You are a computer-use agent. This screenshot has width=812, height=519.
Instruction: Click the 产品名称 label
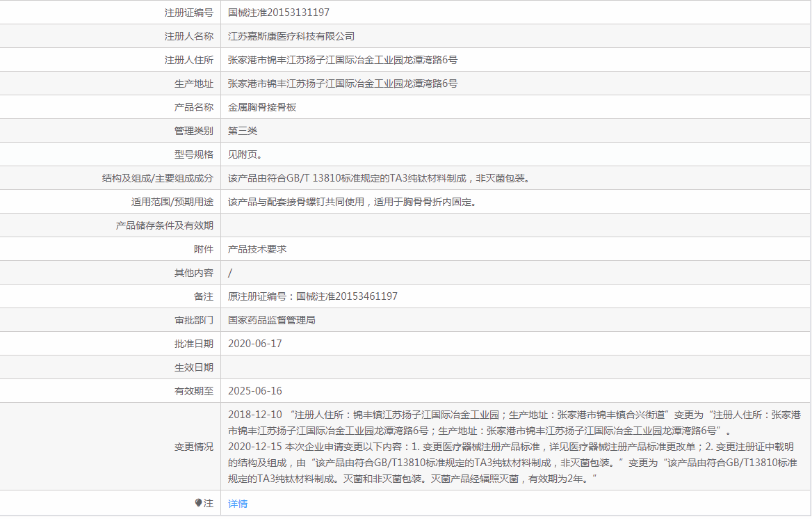(194, 107)
